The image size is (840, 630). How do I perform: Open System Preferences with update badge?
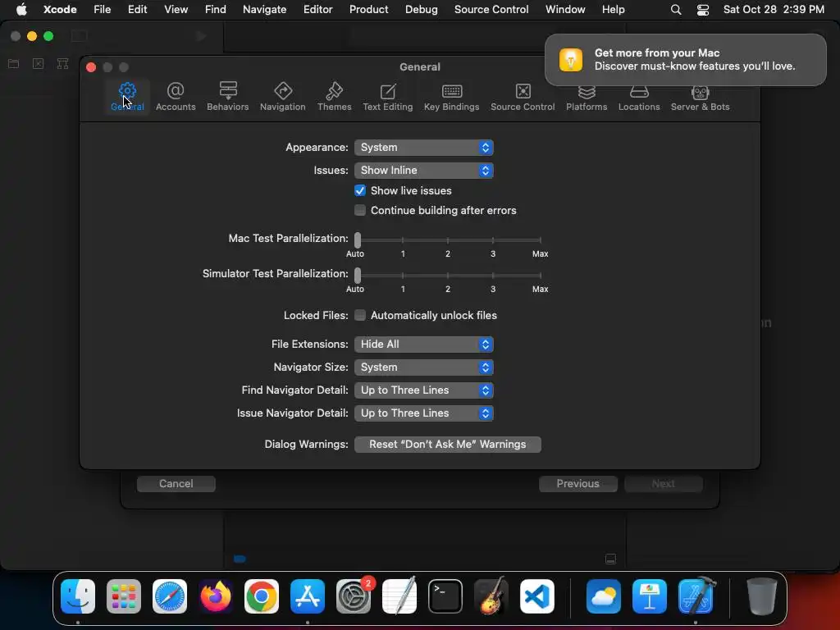[x=354, y=596]
